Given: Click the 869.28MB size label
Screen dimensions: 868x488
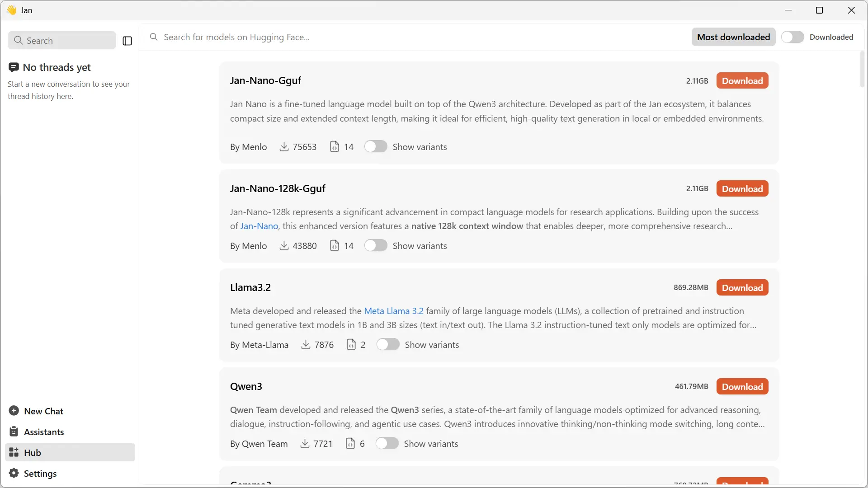Looking at the screenshot, I should [691, 288].
